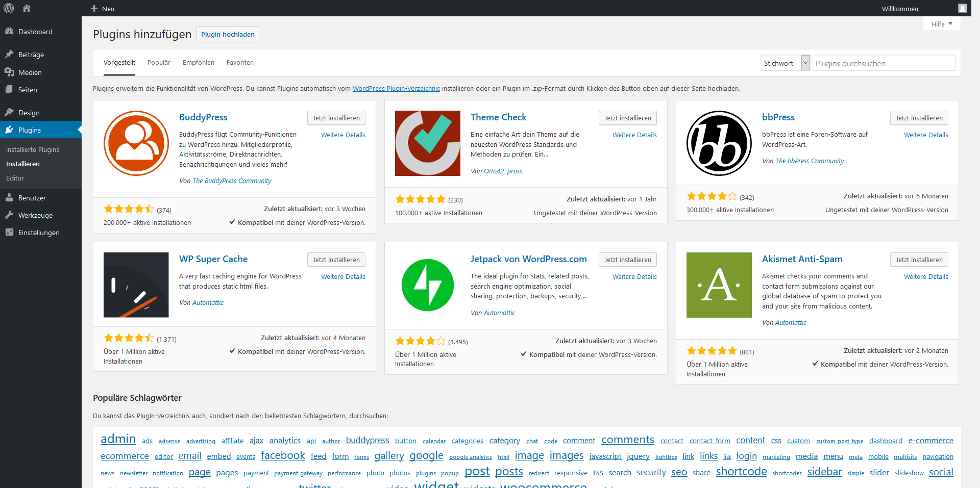Open Einstellungen via the sidebar icon

coord(10,232)
